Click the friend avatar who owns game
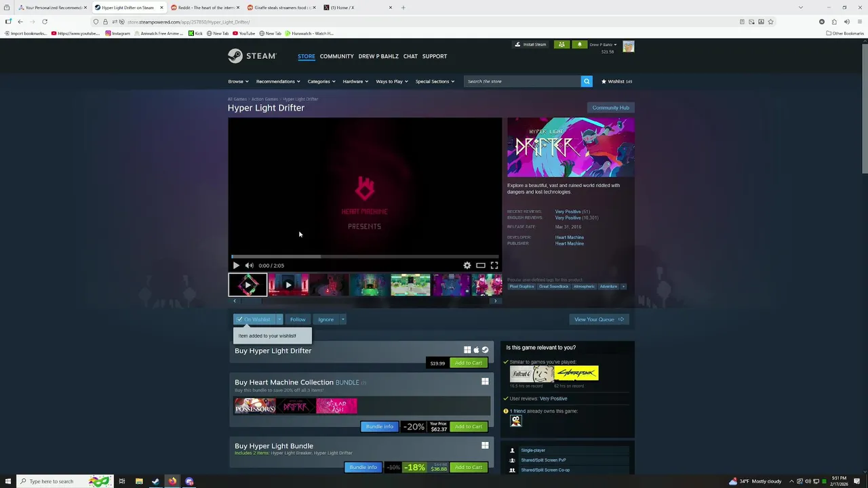The width and height of the screenshot is (868, 488). point(516,421)
